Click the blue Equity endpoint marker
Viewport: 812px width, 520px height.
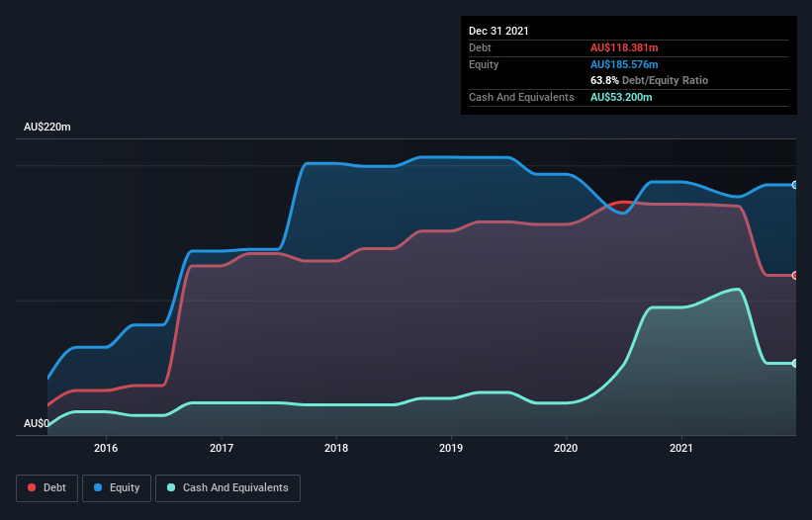point(795,185)
